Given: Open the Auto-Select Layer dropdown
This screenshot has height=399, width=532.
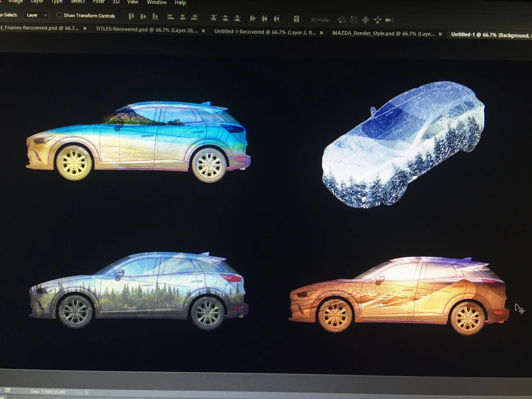Looking at the screenshot, I should [36, 15].
